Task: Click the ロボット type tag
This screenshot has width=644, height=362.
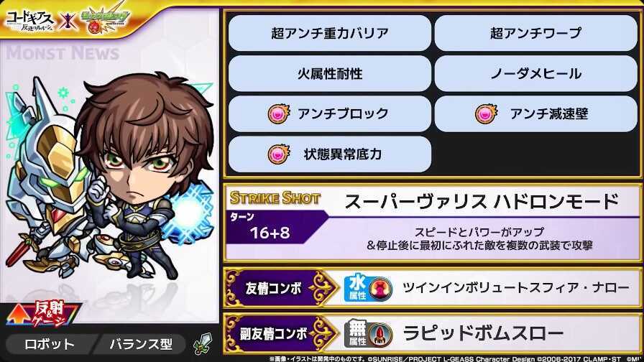Action: [x=50, y=344]
